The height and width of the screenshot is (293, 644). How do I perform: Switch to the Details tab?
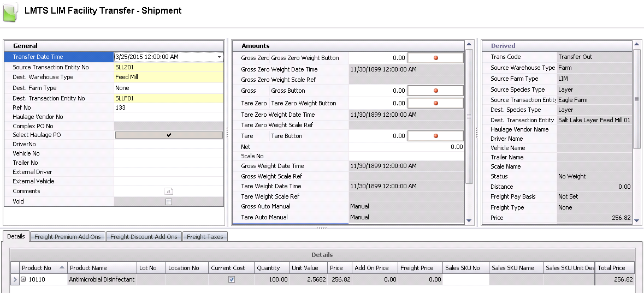16,236
